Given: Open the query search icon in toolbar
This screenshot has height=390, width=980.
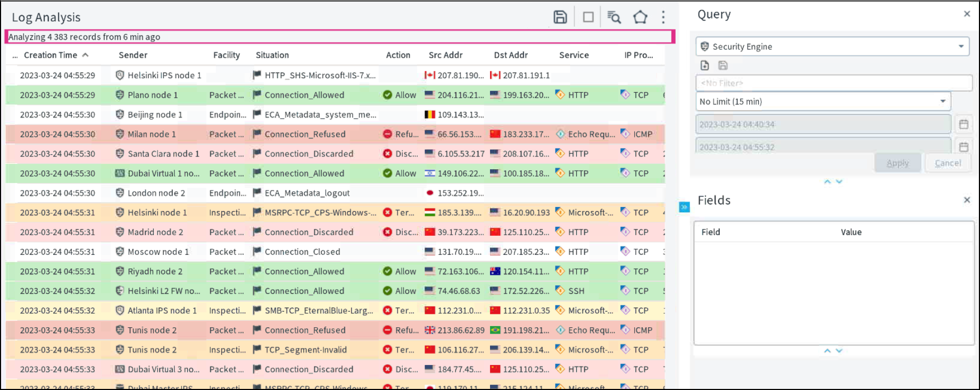Looking at the screenshot, I should [x=614, y=17].
